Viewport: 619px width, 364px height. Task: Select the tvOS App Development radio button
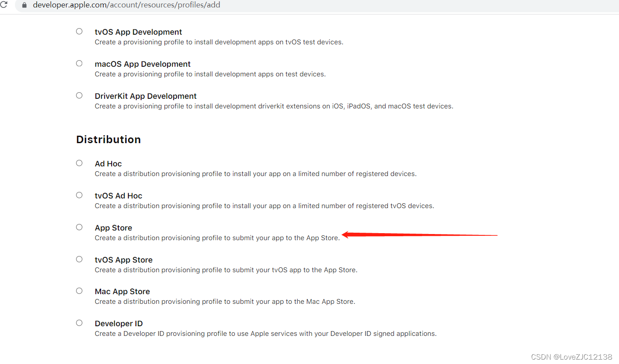[79, 31]
